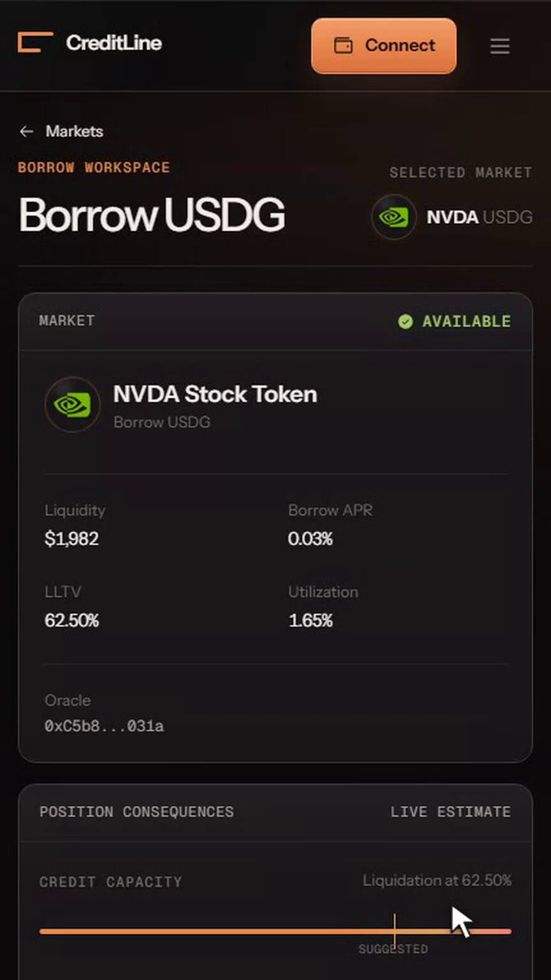Click the CreditLine brand name
551x980 pixels.
tap(113, 43)
